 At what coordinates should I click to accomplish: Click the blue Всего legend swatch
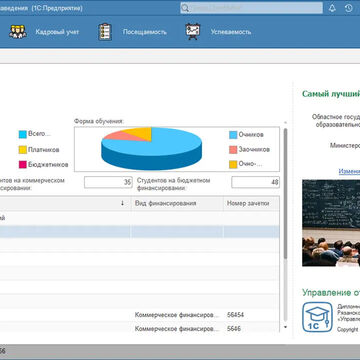[x=23, y=134]
